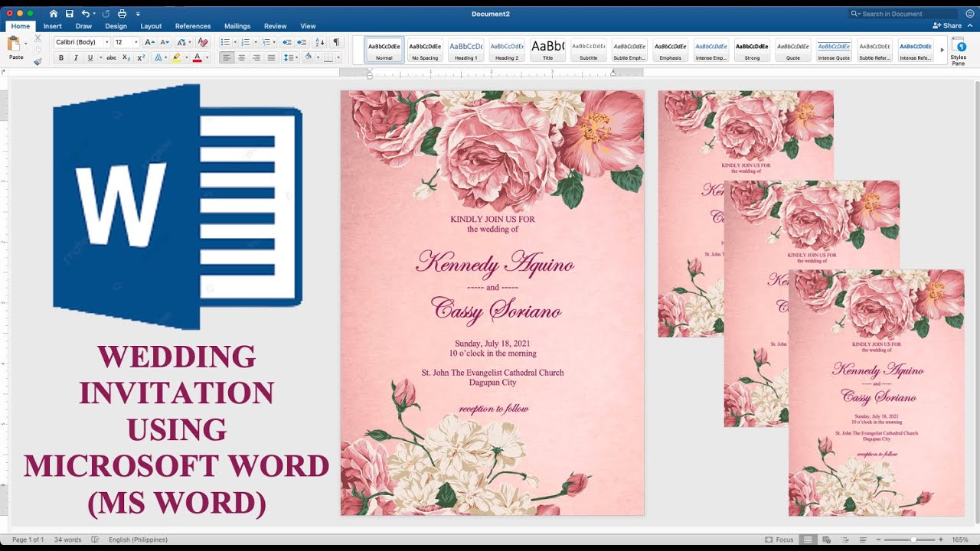980x551 pixels.
Task: Apply the Title style
Action: point(547,51)
